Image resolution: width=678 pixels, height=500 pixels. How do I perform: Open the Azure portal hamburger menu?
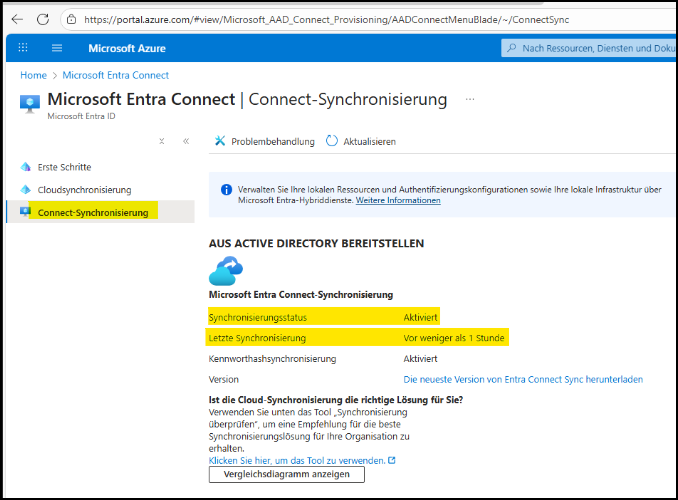(x=57, y=48)
